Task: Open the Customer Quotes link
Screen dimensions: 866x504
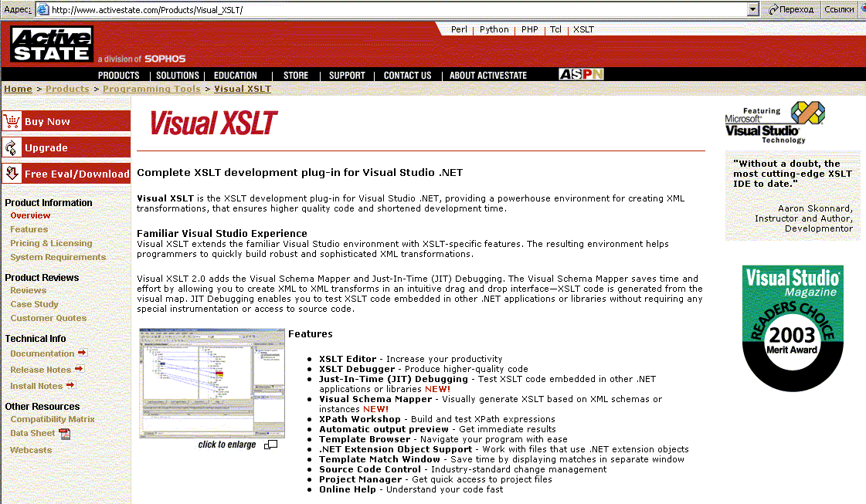Action: [x=49, y=318]
